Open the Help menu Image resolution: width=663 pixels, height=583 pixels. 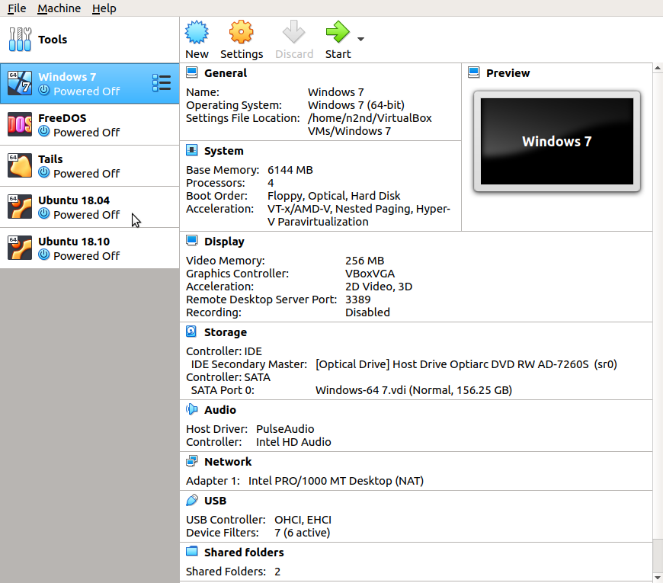104,8
